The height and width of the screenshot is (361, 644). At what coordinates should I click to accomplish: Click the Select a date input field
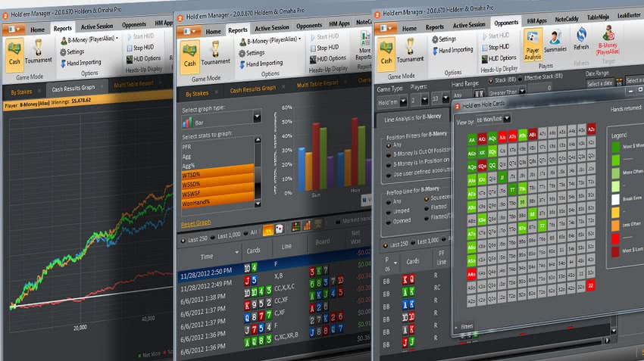[x=599, y=84]
